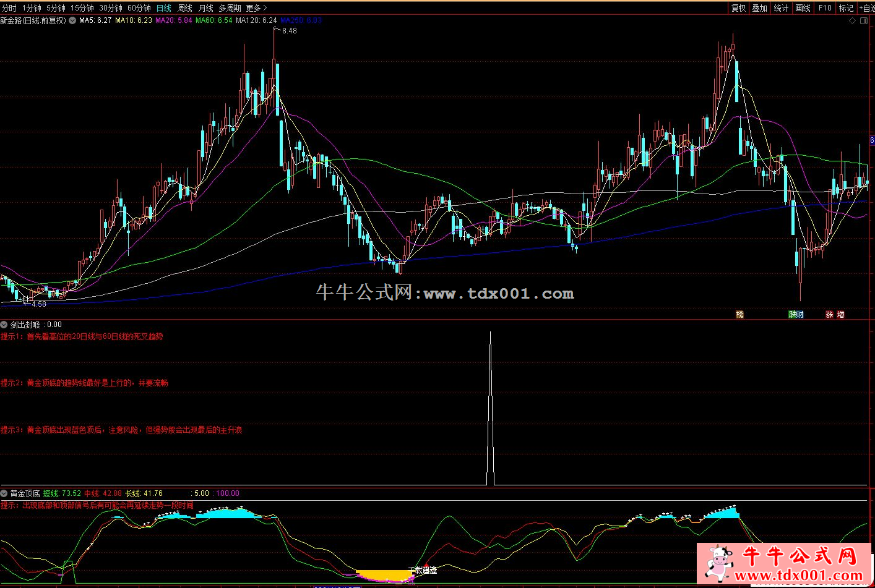Click the 复权 adjustment button

coord(739,8)
